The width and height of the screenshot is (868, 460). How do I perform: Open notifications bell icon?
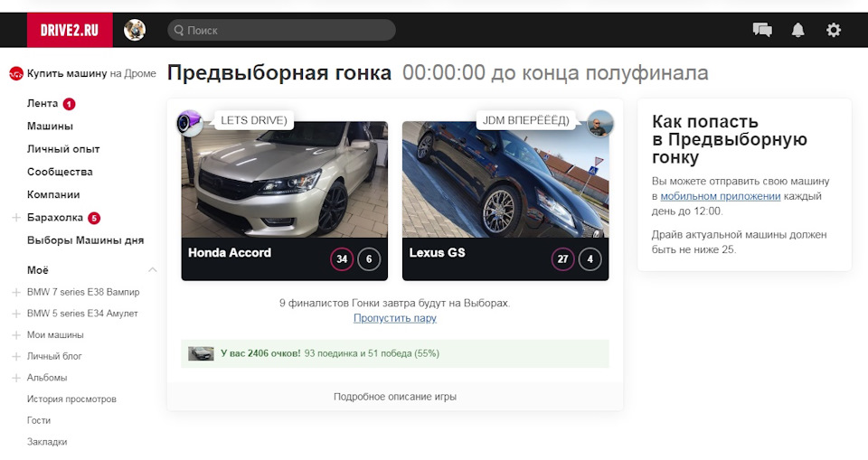click(x=797, y=30)
